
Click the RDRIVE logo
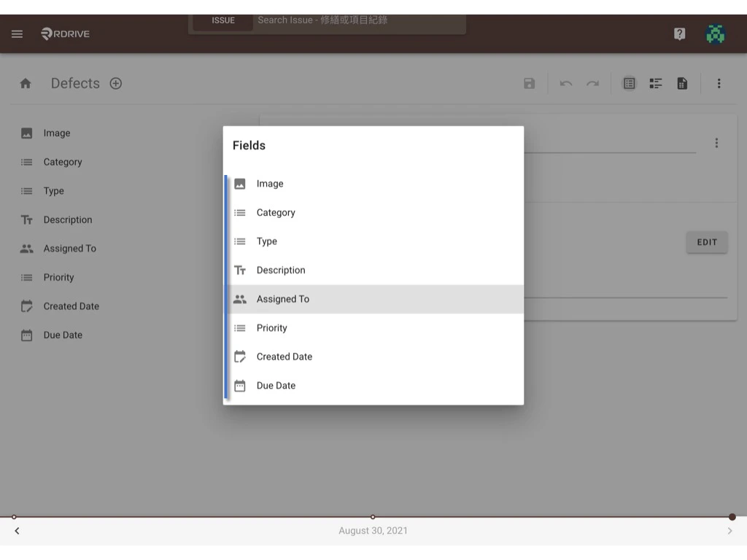click(64, 33)
